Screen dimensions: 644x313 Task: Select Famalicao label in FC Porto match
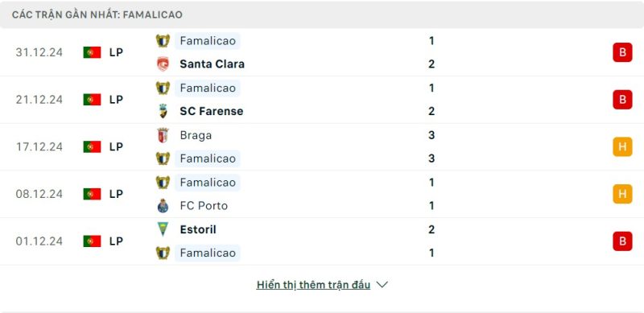[x=208, y=183]
